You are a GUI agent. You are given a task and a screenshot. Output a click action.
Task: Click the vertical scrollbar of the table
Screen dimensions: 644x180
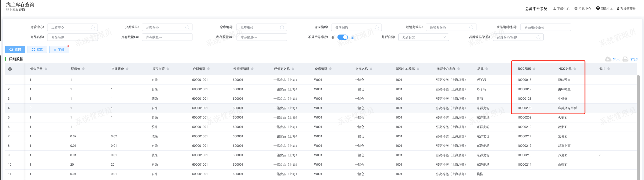[x=638, y=126]
